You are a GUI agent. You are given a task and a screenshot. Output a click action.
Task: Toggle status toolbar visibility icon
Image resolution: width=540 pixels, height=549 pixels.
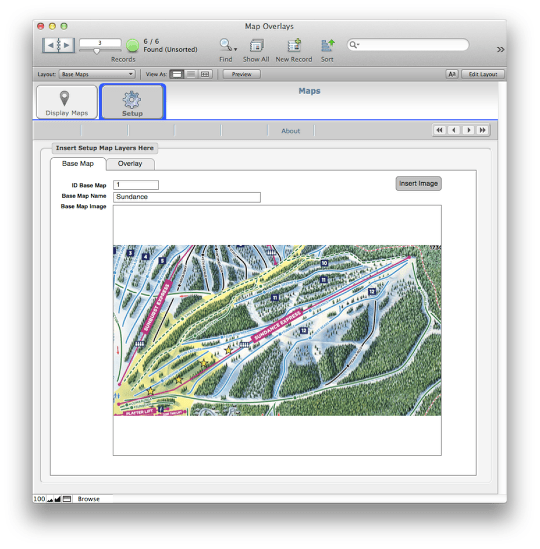pyautogui.click(x=67, y=499)
